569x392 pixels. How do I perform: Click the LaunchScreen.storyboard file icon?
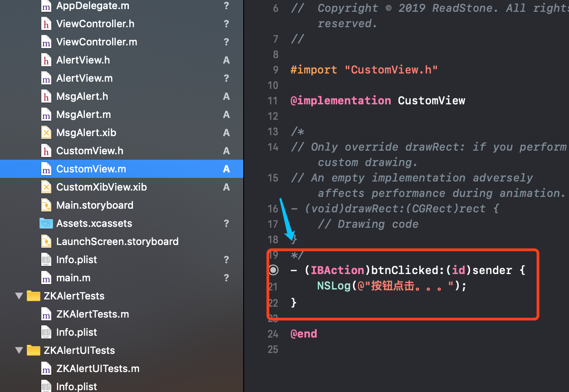46,241
